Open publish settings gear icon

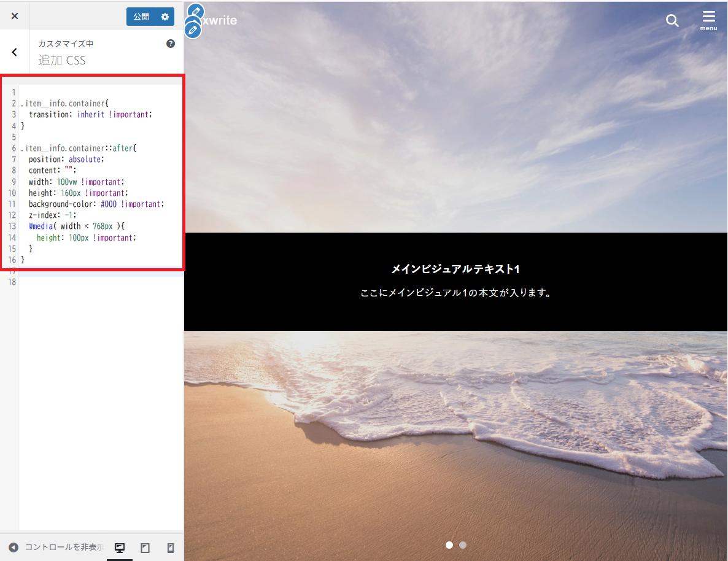165,17
